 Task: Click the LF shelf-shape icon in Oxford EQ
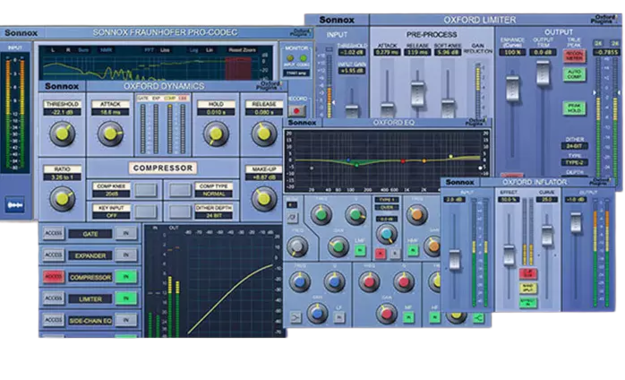coord(296,318)
